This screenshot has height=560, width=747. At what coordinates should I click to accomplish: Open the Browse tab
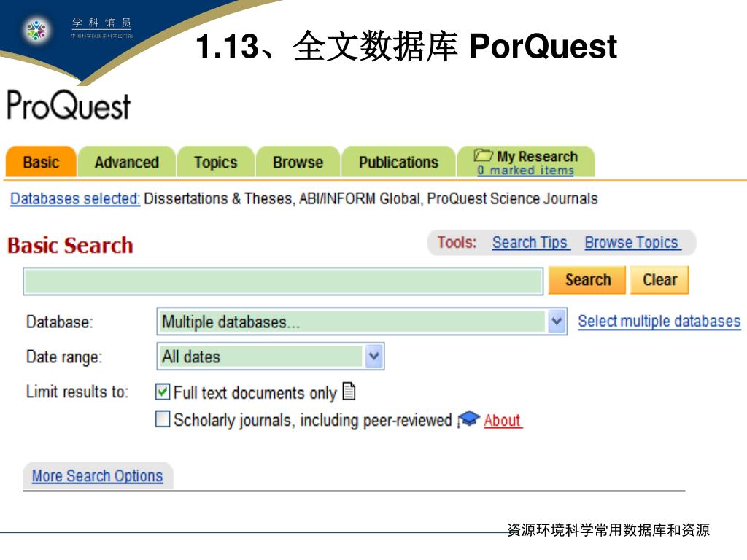pyautogui.click(x=298, y=162)
